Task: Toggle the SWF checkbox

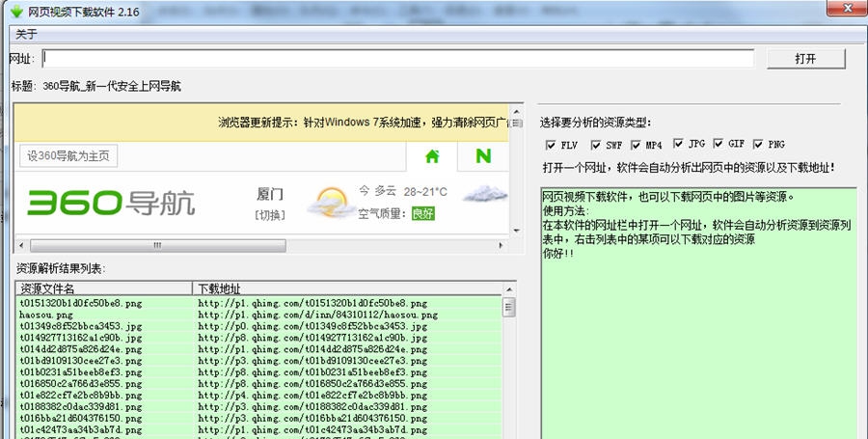Action: point(596,145)
